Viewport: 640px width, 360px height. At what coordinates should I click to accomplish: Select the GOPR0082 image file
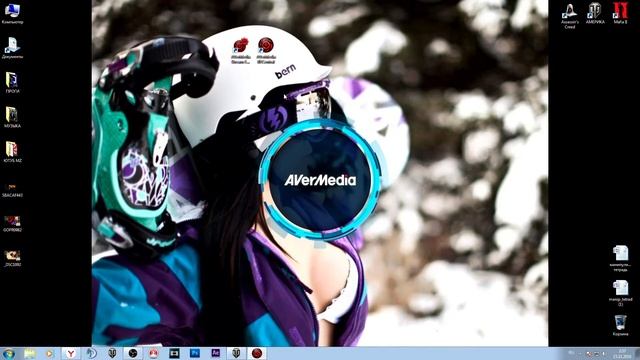pos(12,224)
